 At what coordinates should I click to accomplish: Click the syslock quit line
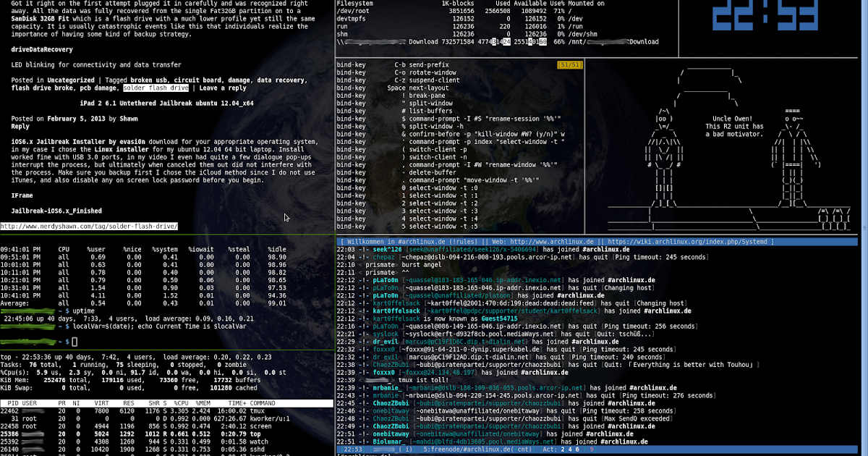[x=495, y=333]
